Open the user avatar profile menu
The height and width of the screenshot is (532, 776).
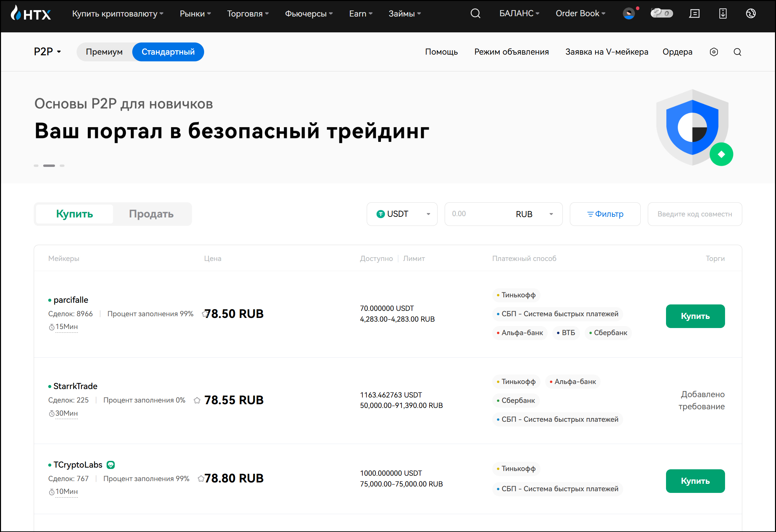coord(629,13)
